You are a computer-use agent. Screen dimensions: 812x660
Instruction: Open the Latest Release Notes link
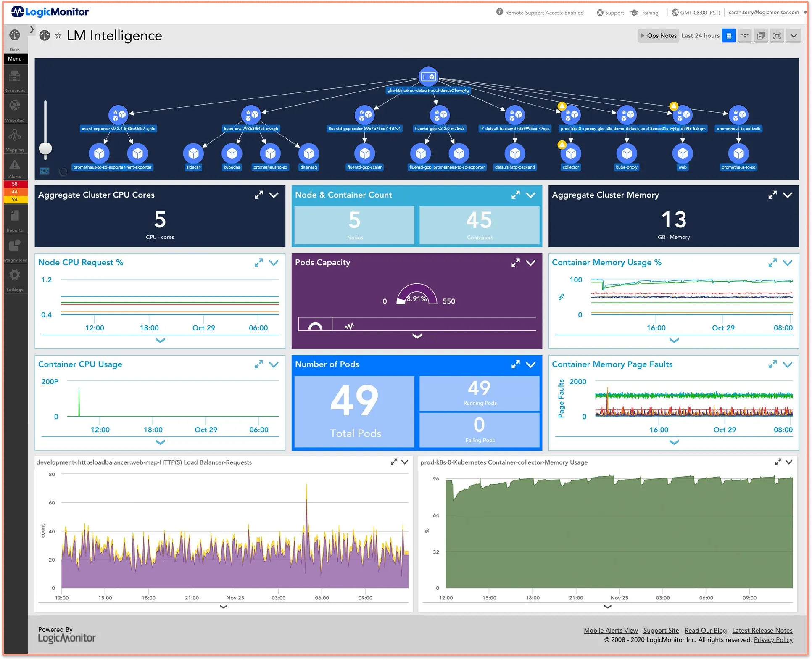[762, 630]
